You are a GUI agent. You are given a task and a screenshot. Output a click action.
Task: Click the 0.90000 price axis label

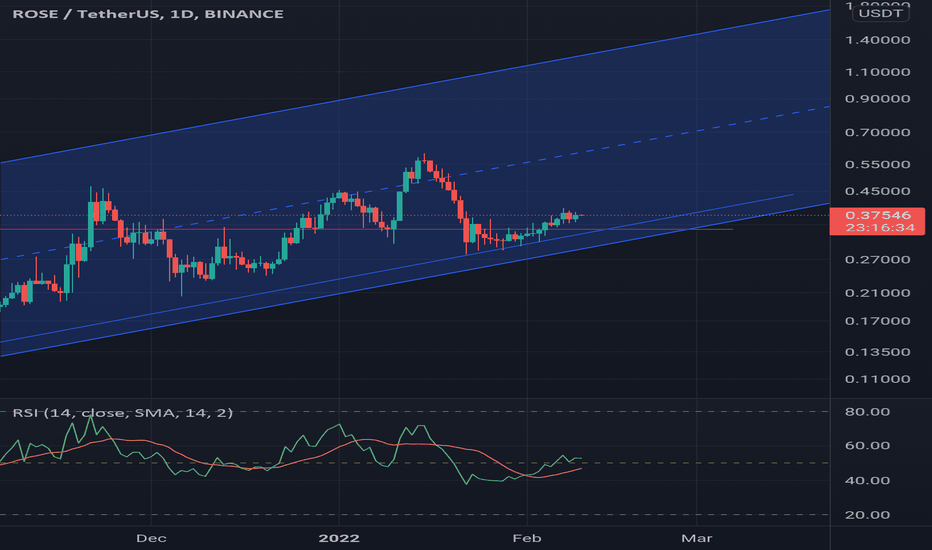click(x=877, y=99)
